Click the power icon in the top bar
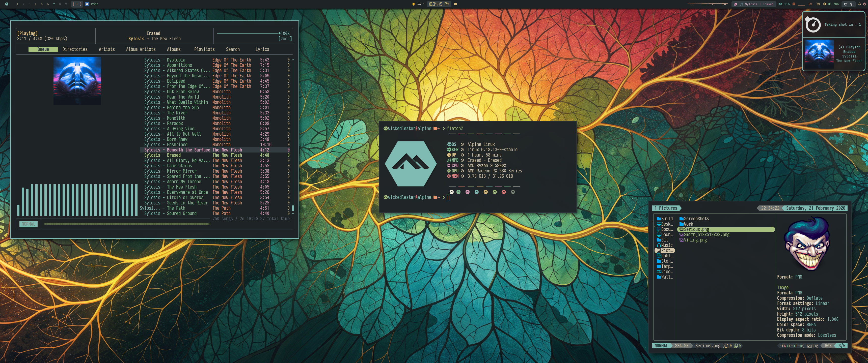The width and height of the screenshot is (868, 363). [x=864, y=4]
